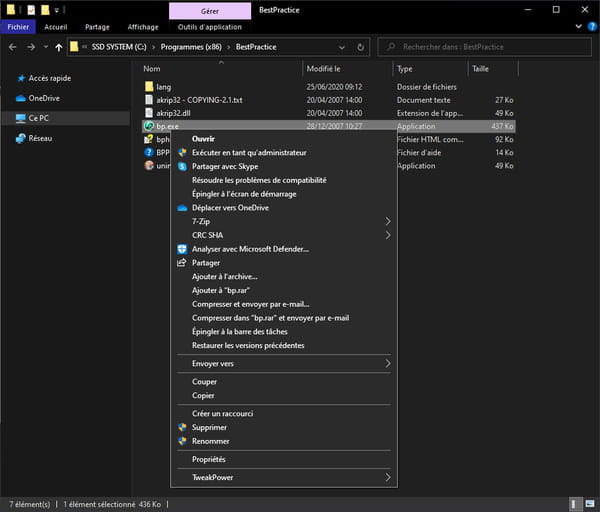Image resolution: width=600 pixels, height=512 pixels.
Task: Choose Ajouter à "bp.rar"
Action: [x=284, y=290]
